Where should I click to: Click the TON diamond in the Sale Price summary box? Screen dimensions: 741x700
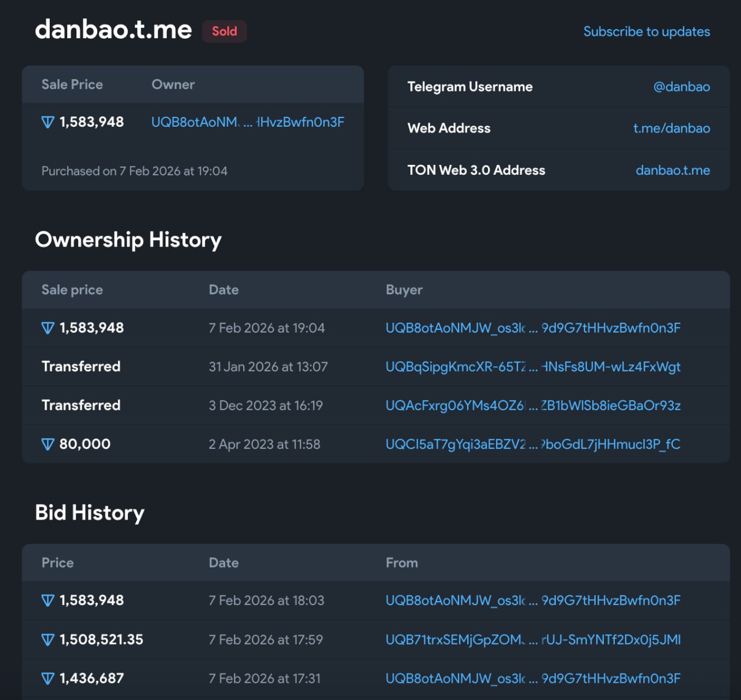48,121
